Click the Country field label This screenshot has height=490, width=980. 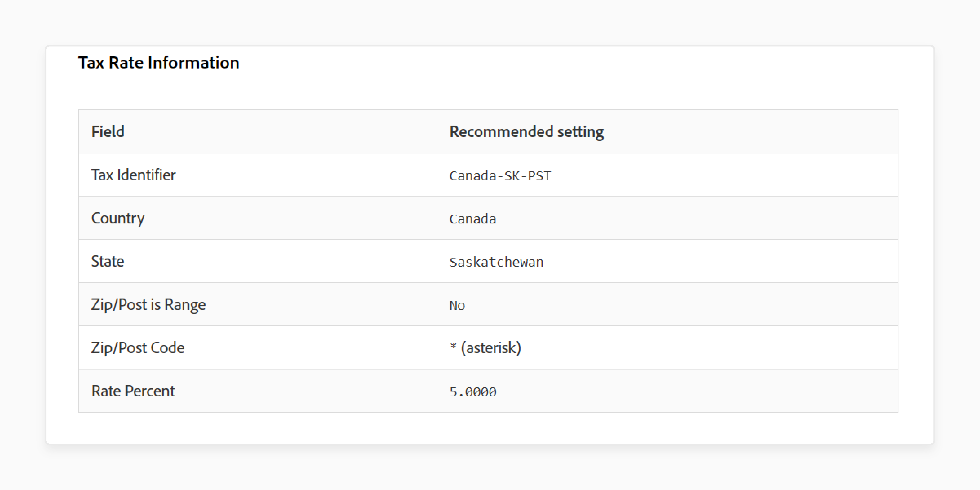(x=118, y=218)
